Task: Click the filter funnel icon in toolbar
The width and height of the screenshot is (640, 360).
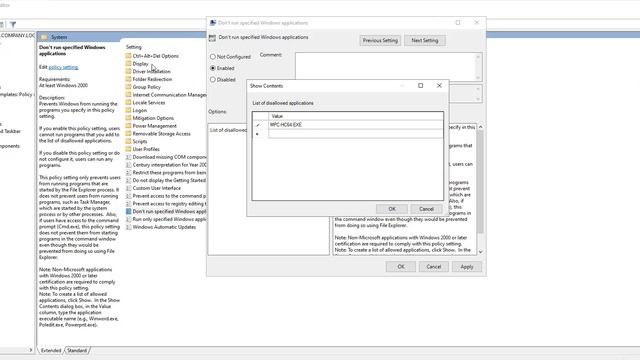Action: click(13, 24)
